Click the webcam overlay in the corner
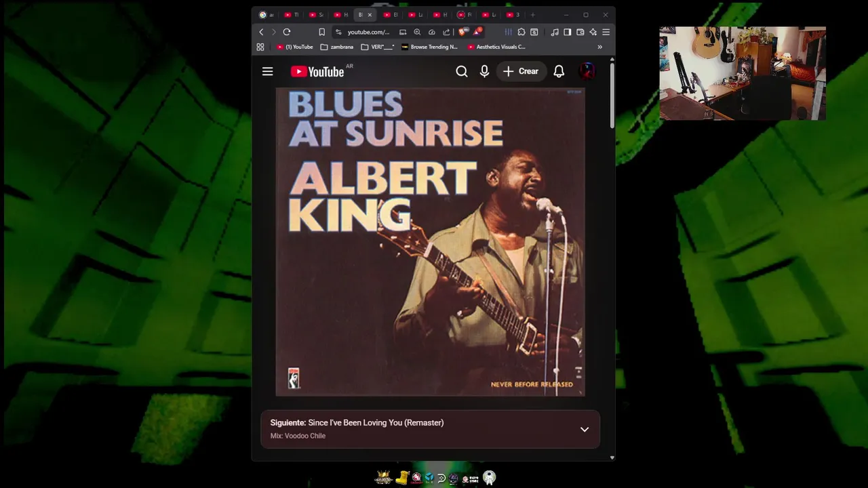The height and width of the screenshot is (488, 868). [x=743, y=73]
